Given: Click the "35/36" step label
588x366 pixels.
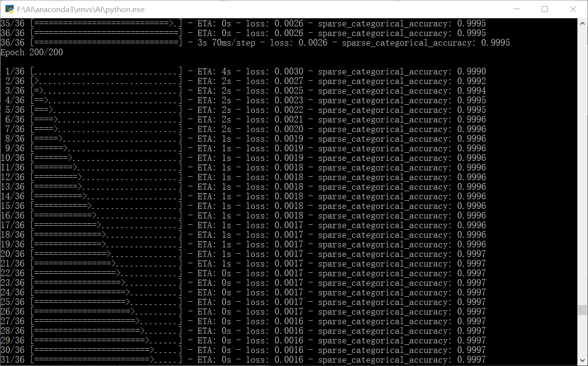Looking at the screenshot, I should pyautogui.click(x=13, y=24).
